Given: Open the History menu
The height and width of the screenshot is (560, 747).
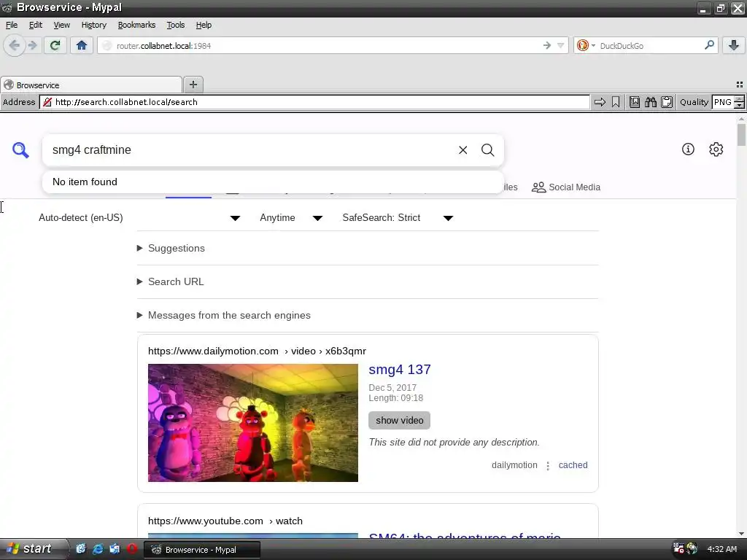Looking at the screenshot, I should coord(93,25).
